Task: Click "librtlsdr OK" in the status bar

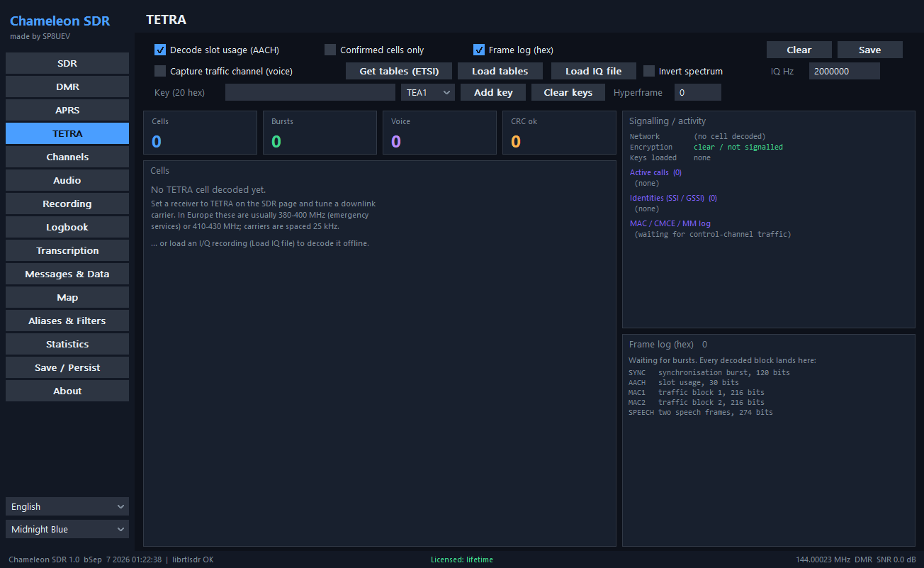Action: (193, 559)
